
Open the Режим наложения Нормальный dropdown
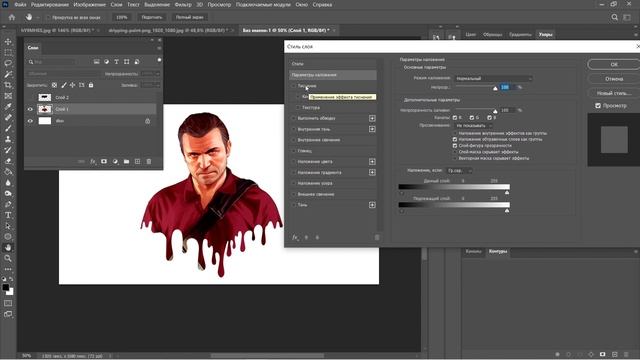[494, 78]
